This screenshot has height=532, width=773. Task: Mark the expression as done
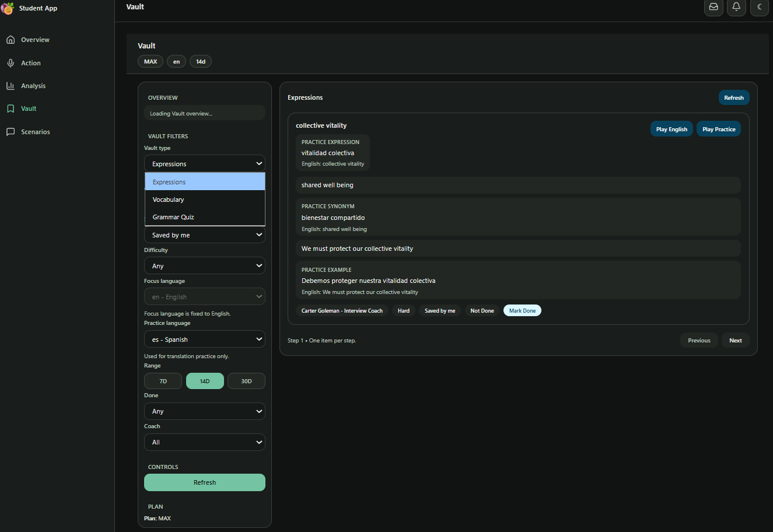coord(522,311)
